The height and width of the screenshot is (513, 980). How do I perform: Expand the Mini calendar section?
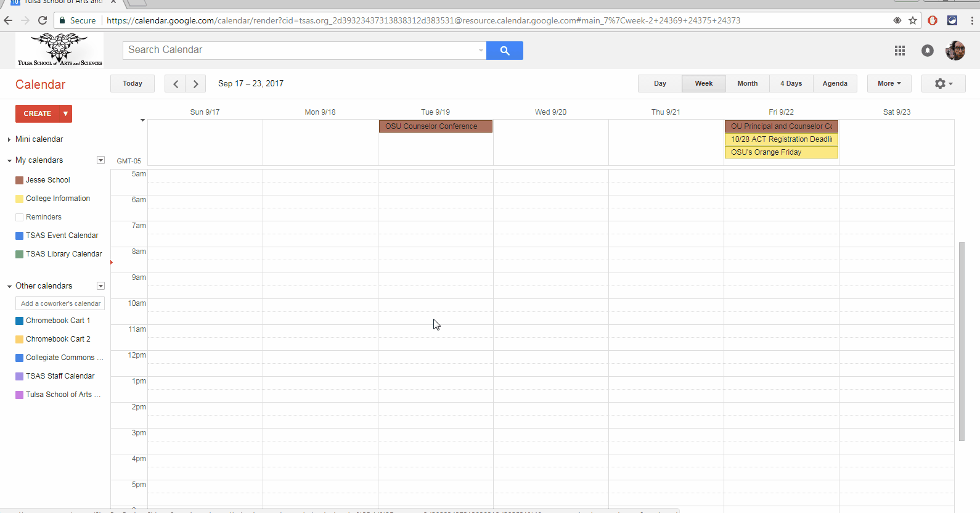[x=9, y=139]
